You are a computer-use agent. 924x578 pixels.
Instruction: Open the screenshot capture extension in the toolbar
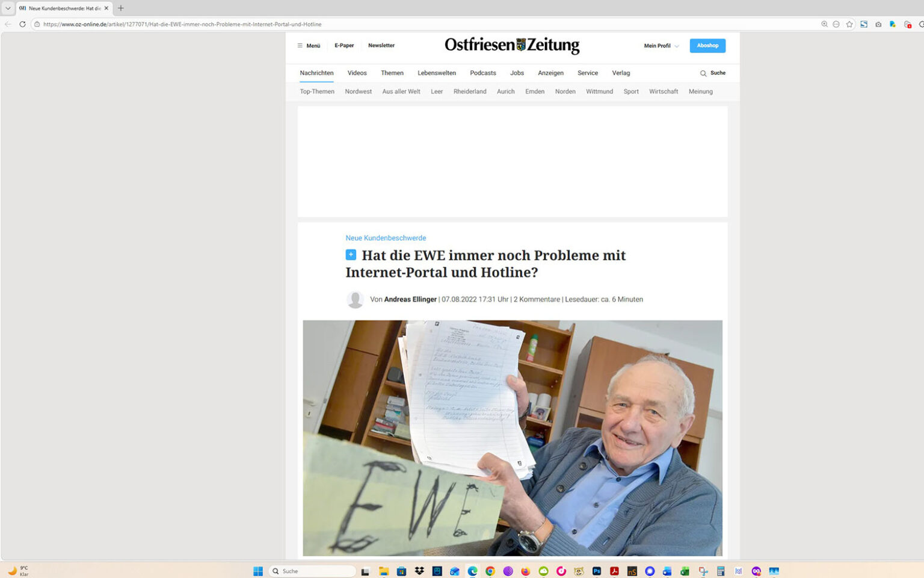pyautogui.click(x=877, y=24)
